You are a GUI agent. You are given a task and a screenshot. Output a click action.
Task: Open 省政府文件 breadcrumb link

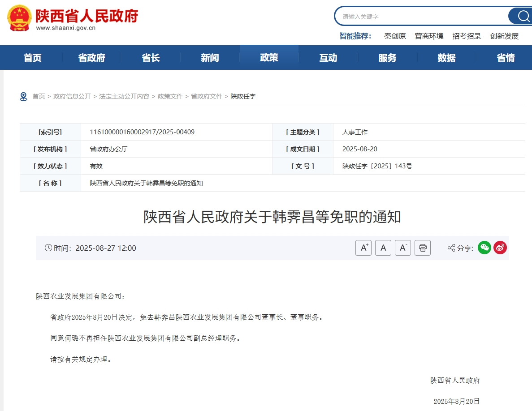coord(207,96)
